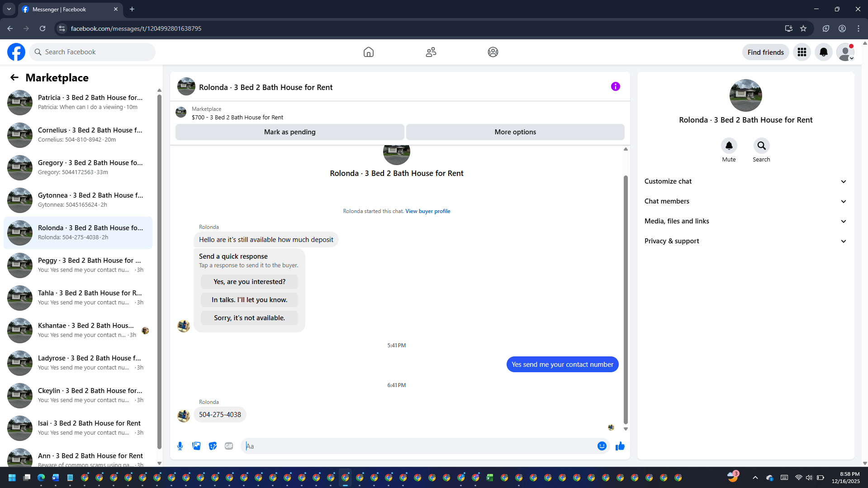This screenshot has width=868, height=488.
Task: Open the Friends icon in top navigation
Action: point(431,52)
